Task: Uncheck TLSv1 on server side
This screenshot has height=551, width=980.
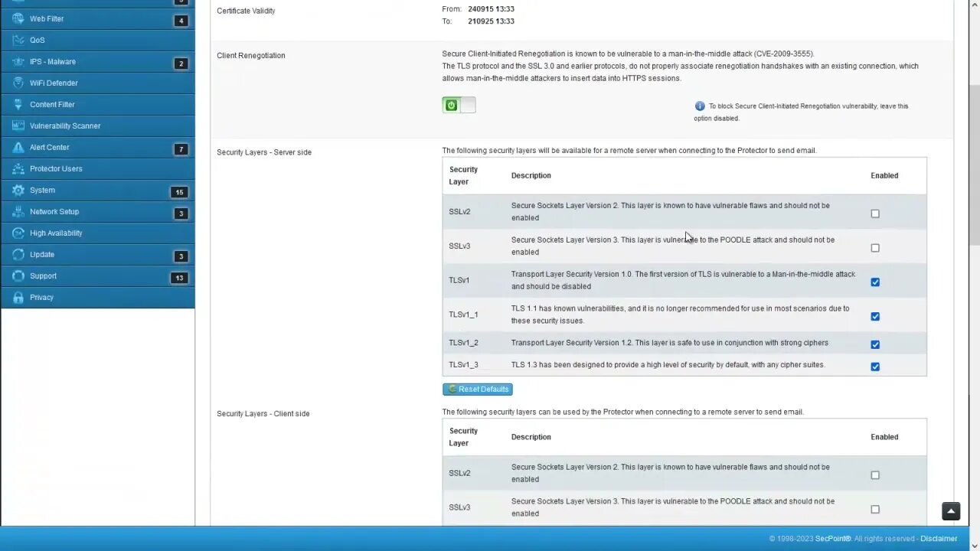Action: pos(875,282)
